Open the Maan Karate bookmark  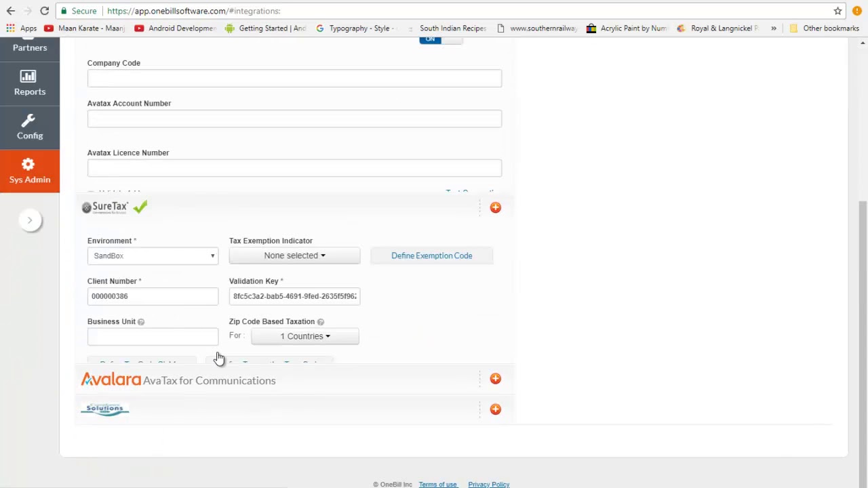(x=85, y=28)
